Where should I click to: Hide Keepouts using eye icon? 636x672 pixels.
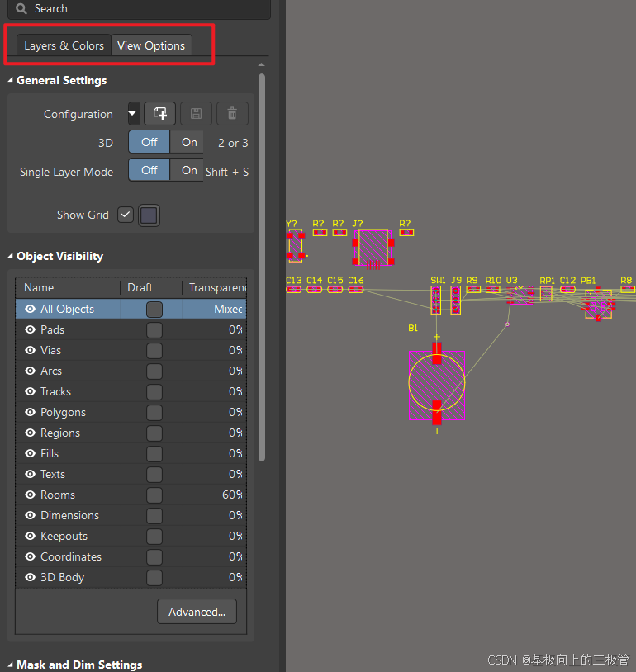pos(30,536)
